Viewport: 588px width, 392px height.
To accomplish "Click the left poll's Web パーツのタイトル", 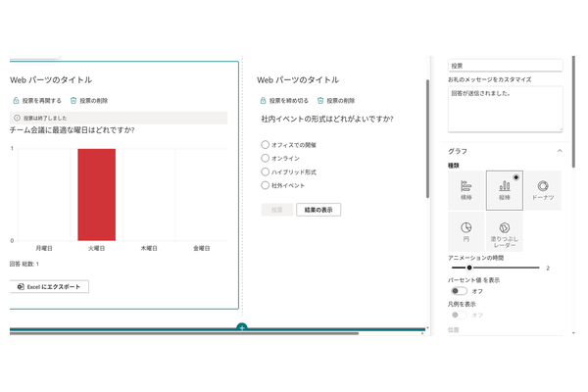I will pyautogui.click(x=51, y=80).
